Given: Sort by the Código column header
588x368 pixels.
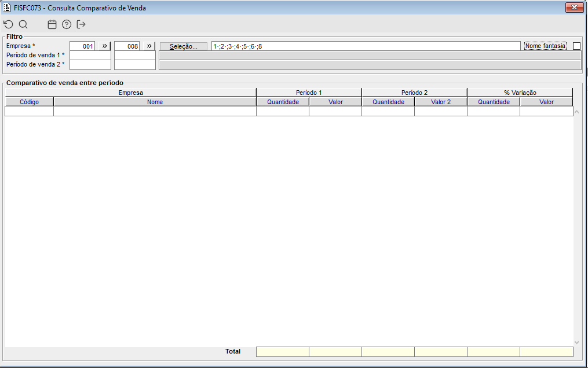Looking at the screenshot, I should pyautogui.click(x=29, y=102).
